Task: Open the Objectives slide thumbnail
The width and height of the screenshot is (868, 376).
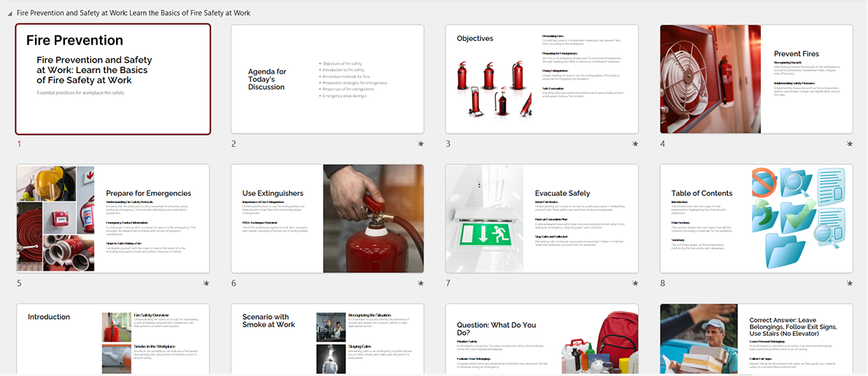Action: pyautogui.click(x=542, y=79)
